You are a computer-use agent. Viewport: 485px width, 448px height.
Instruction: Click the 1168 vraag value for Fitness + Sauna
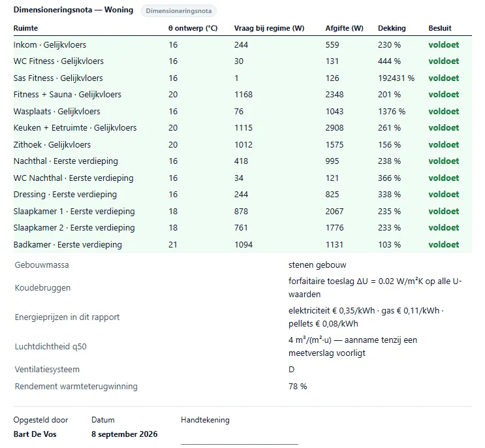243,94
